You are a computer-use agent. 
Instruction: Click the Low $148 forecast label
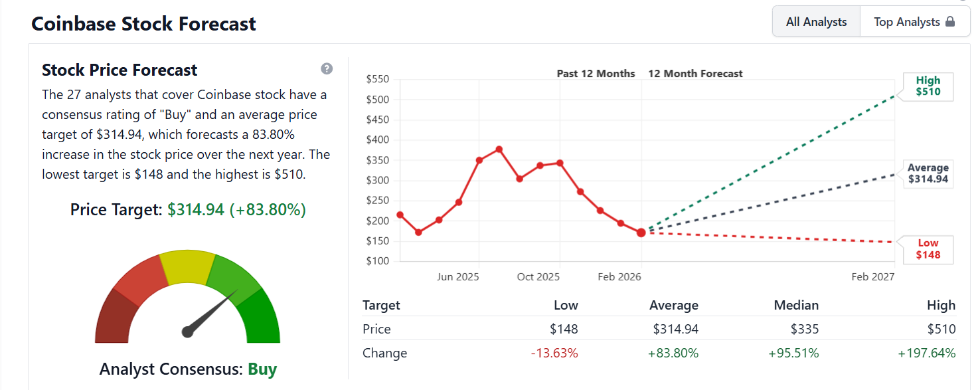928,249
